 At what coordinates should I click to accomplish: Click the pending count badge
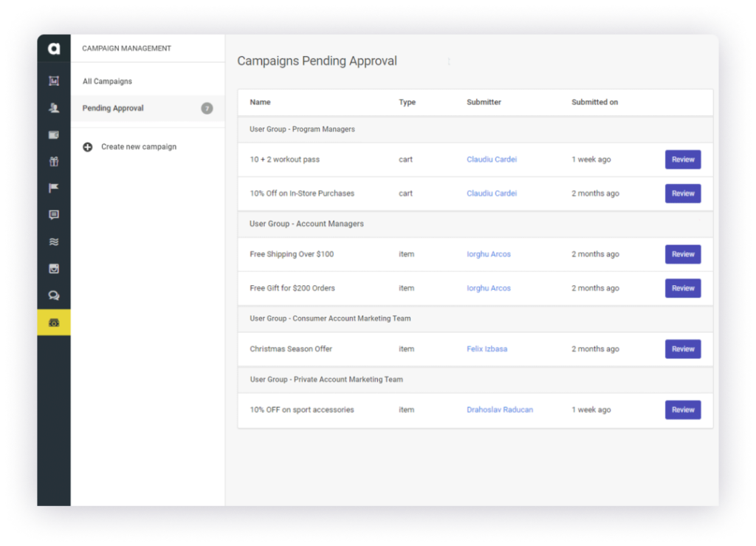click(x=207, y=109)
